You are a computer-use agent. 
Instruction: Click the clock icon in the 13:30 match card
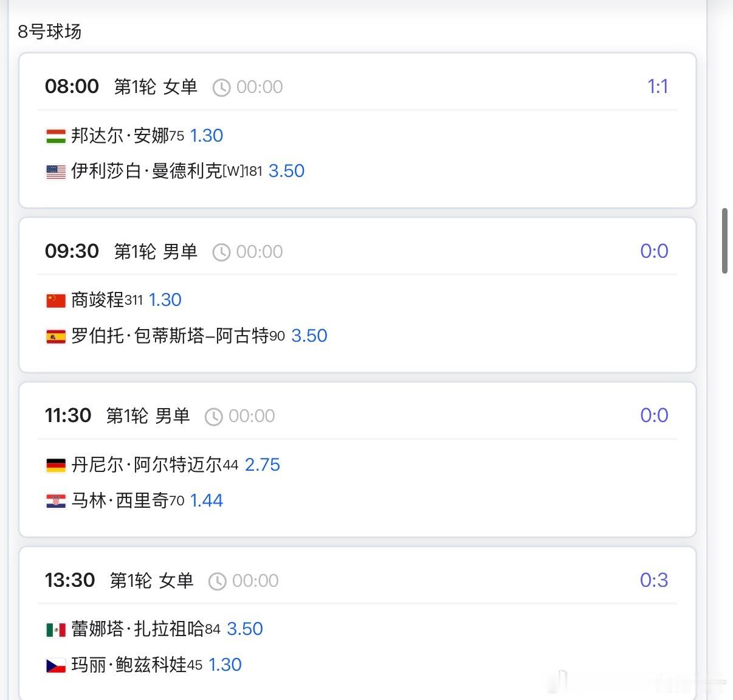pyautogui.click(x=217, y=580)
